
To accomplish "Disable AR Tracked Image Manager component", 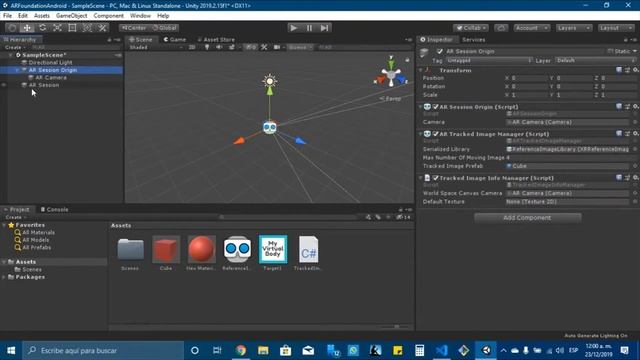I will [x=436, y=133].
